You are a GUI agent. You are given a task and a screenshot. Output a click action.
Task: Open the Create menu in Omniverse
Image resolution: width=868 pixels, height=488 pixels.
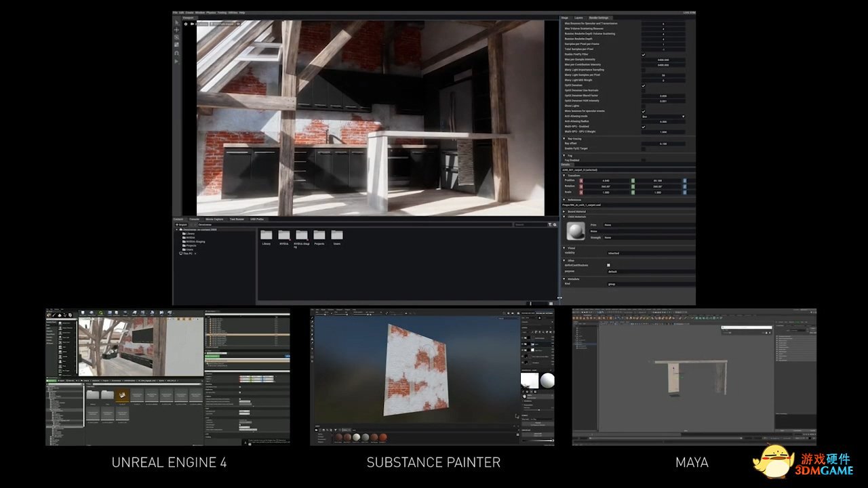[x=190, y=12]
